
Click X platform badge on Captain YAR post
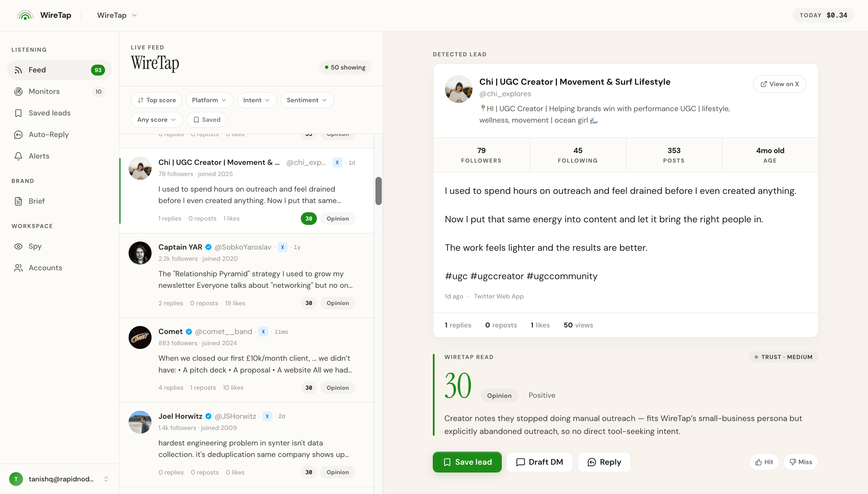tap(282, 247)
